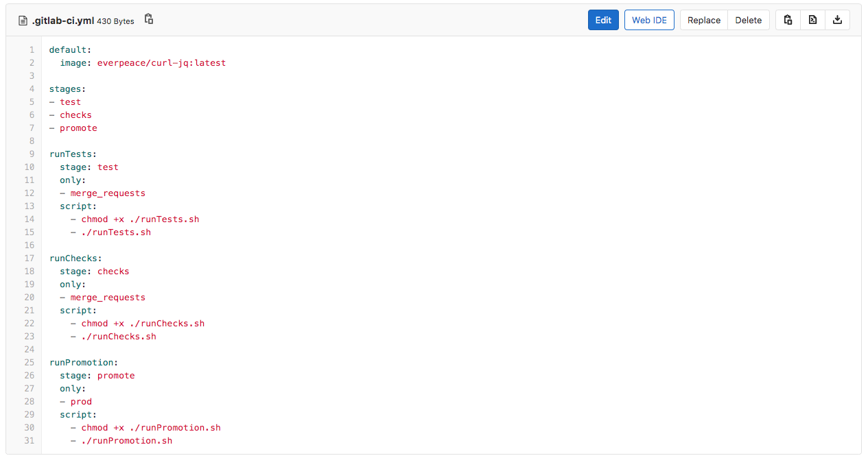Click the '- checks' stage entry
The height and width of the screenshot is (458, 868).
tap(71, 115)
